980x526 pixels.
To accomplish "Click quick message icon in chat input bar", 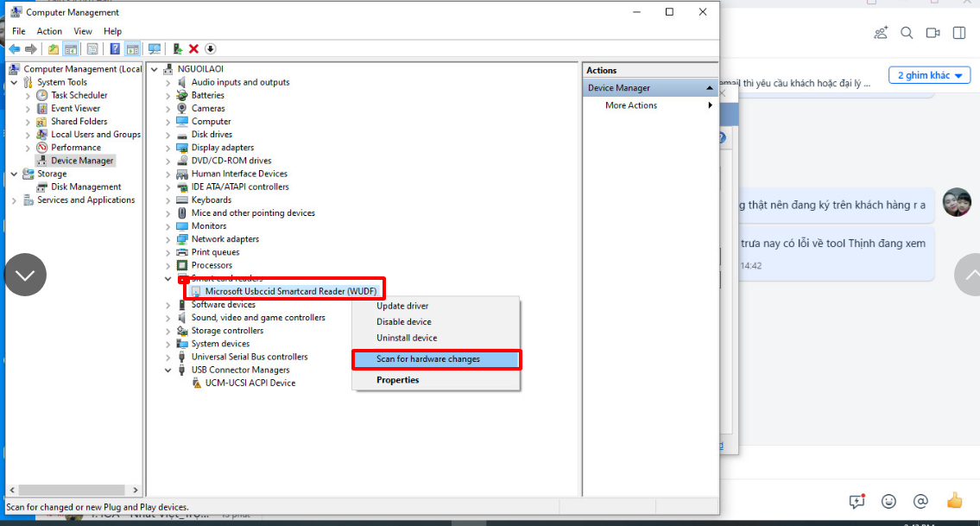I will pyautogui.click(x=857, y=501).
